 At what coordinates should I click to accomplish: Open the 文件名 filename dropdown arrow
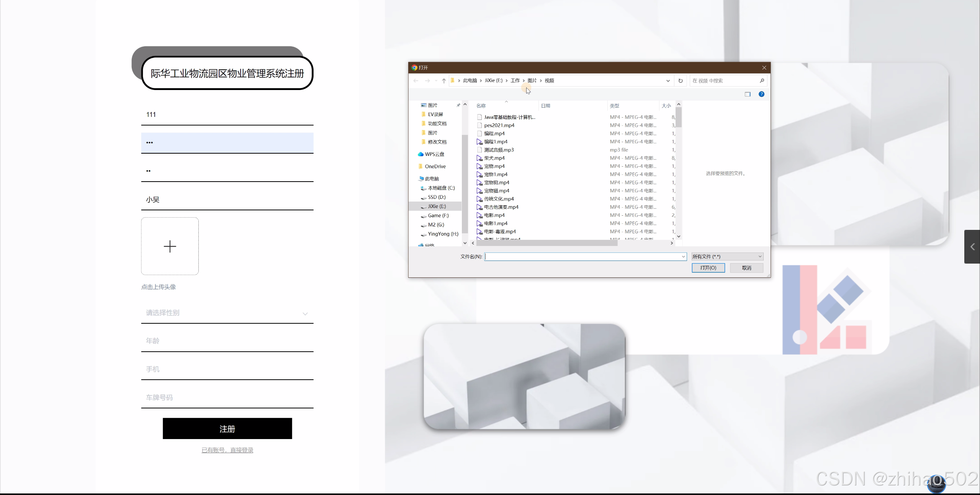[683, 257]
